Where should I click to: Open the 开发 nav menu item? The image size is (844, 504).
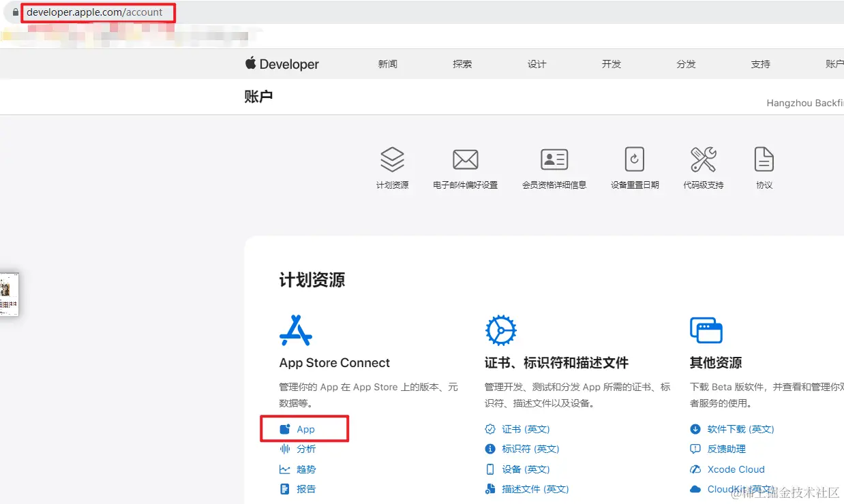pyautogui.click(x=612, y=64)
